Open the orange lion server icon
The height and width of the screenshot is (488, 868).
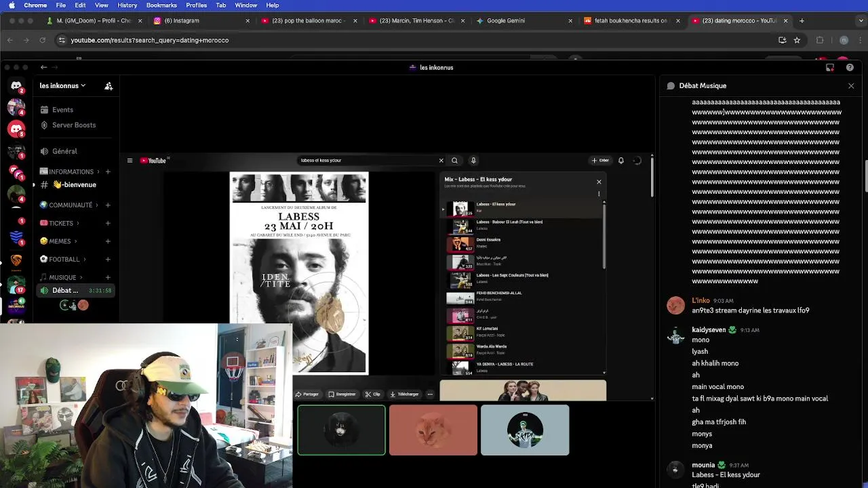click(x=16, y=260)
